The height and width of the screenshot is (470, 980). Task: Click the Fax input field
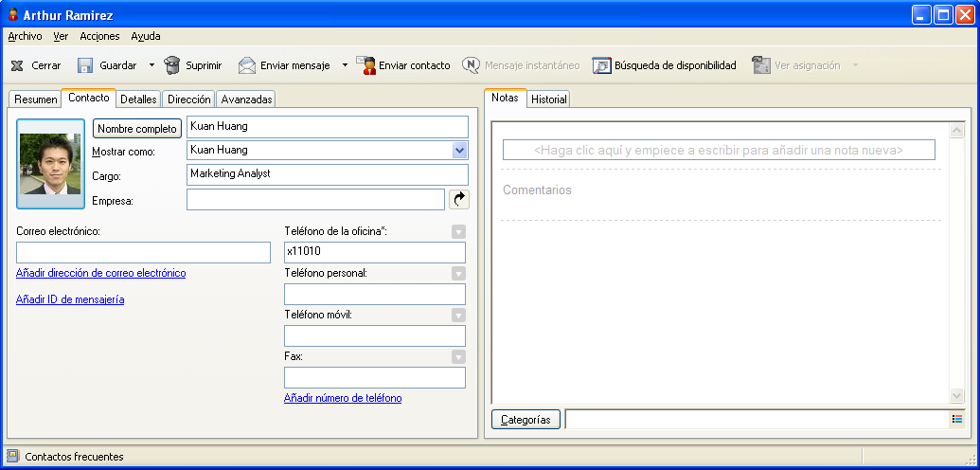coord(375,377)
